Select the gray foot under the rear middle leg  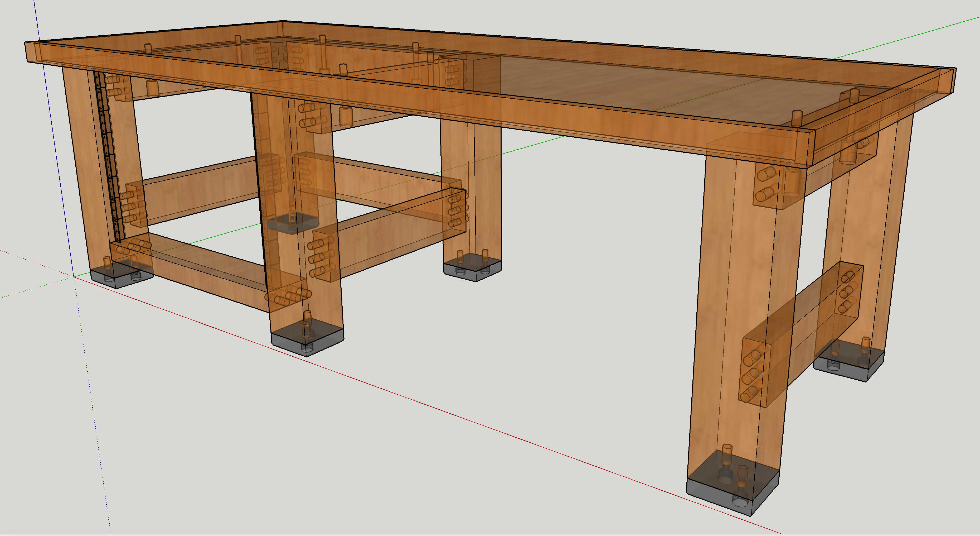point(473,268)
